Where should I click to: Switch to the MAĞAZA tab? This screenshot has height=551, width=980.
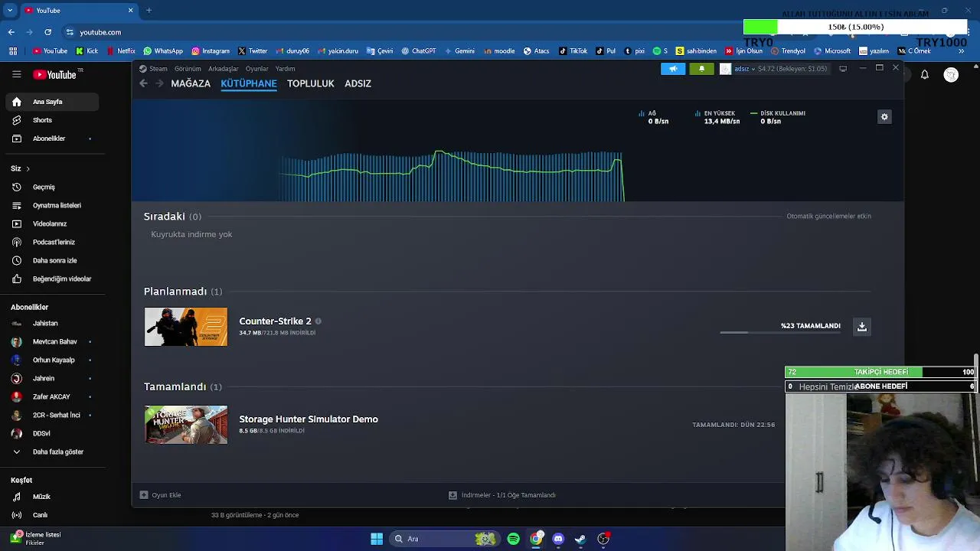pyautogui.click(x=191, y=83)
